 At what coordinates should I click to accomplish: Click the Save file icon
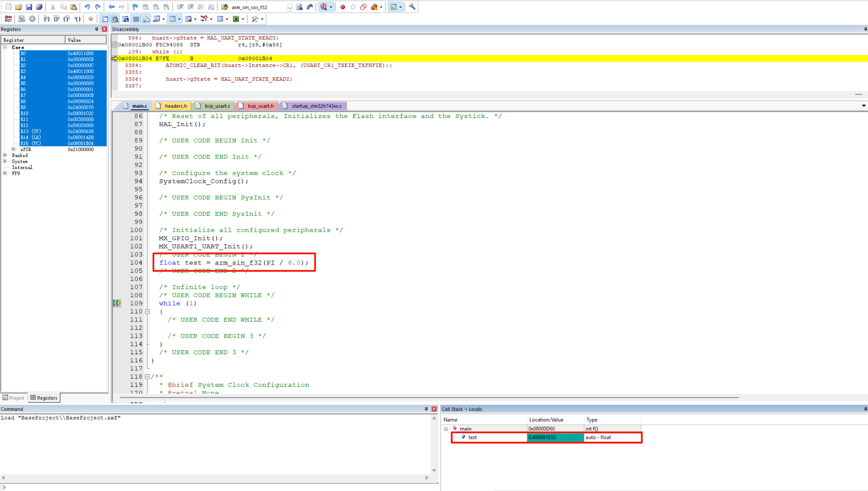[x=29, y=7]
